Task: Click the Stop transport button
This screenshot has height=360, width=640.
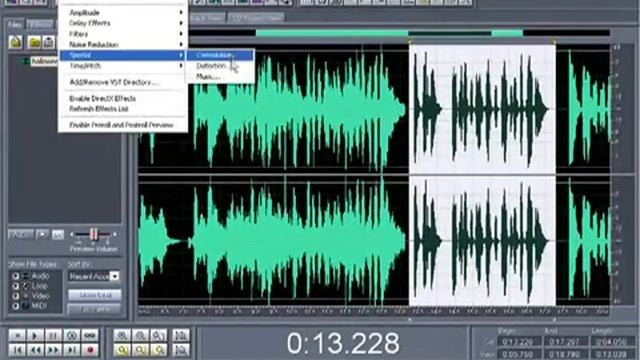Action: point(17,336)
